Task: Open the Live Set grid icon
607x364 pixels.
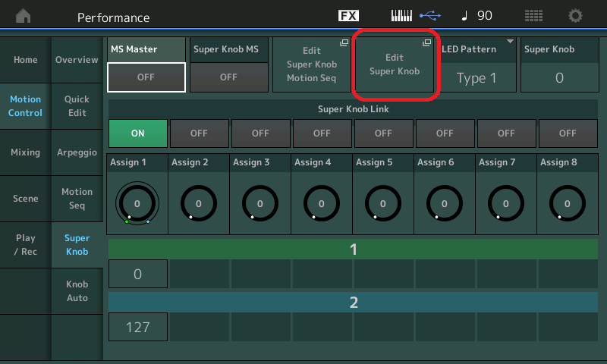Action: point(533,16)
